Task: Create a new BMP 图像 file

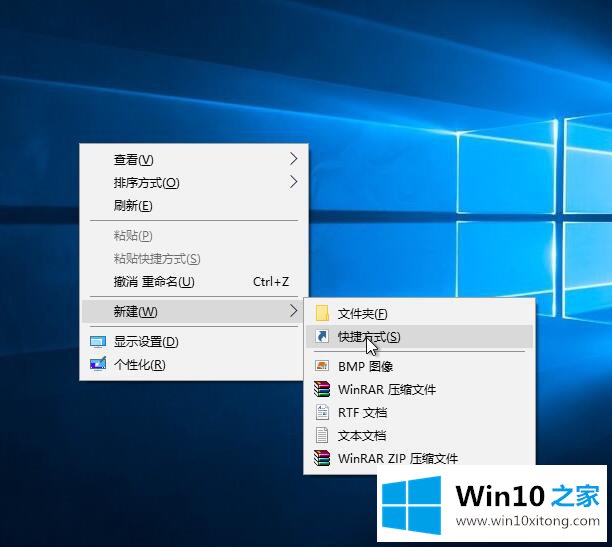Action: tap(420, 366)
